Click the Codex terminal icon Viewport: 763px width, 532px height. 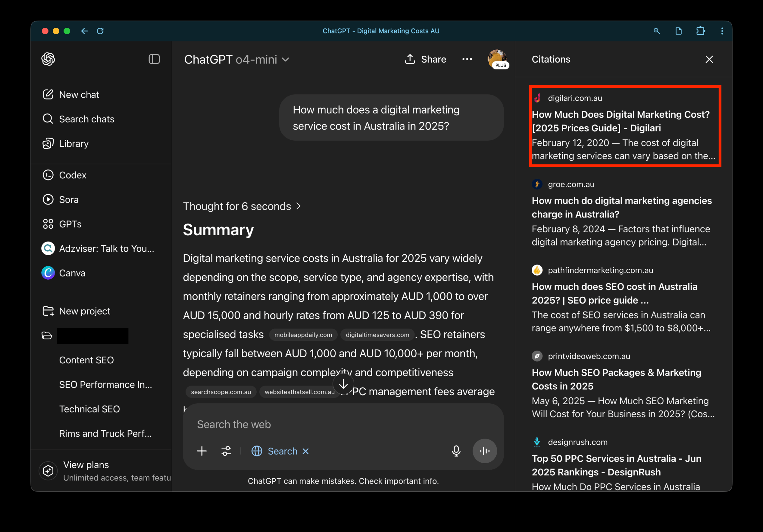click(x=48, y=175)
